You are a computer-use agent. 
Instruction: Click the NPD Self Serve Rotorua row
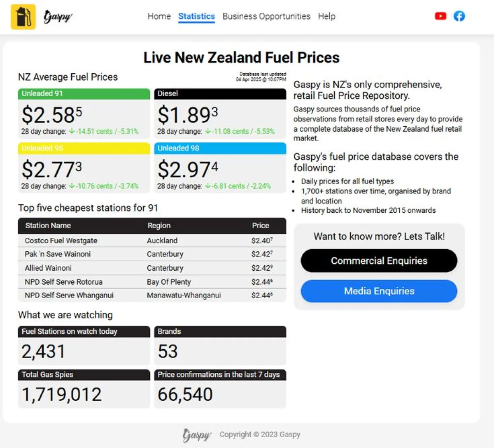(151, 282)
